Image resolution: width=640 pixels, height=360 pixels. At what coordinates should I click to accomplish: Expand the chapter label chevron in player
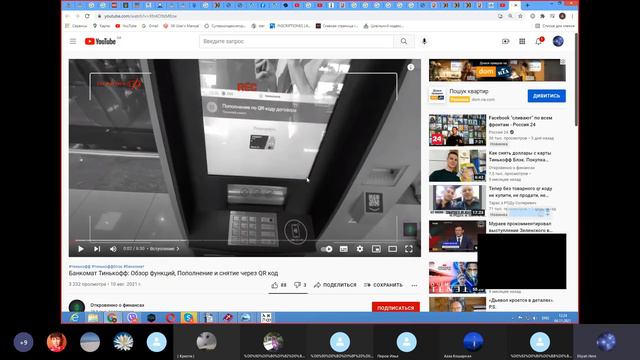pyautogui.click(x=178, y=249)
